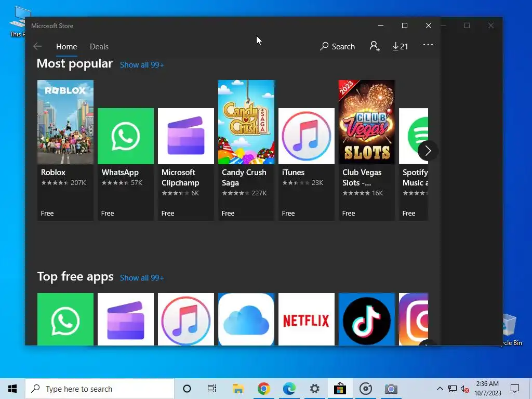Click the 227K ratings under Candy Crush

(x=259, y=193)
